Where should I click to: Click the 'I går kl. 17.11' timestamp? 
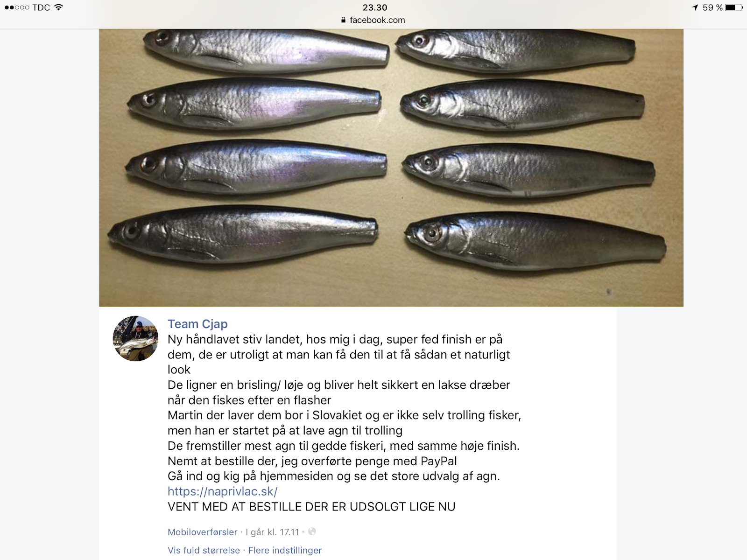pos(272,532)
